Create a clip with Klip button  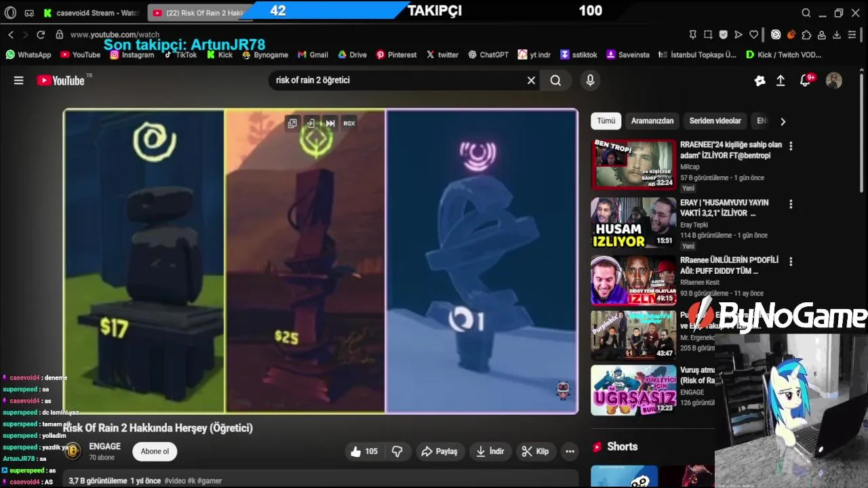(535, 451)
